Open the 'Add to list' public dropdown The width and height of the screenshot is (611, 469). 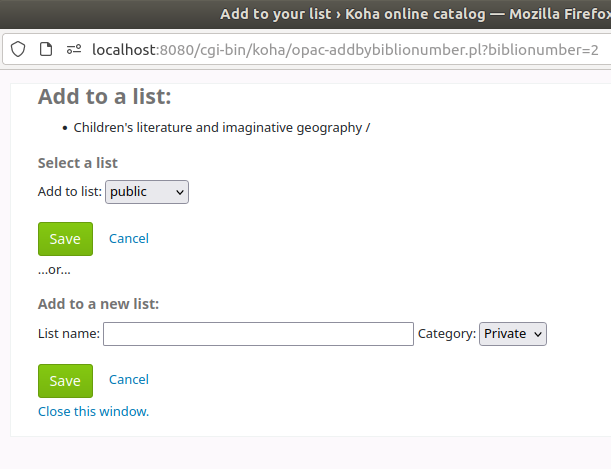pyautogui.click(x=146, y=191)
